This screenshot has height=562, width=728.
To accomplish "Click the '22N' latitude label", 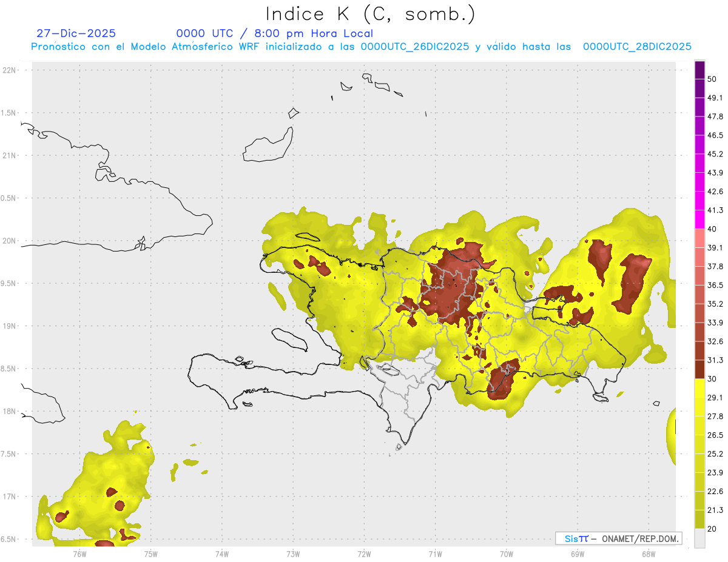I will pos(10,70).
